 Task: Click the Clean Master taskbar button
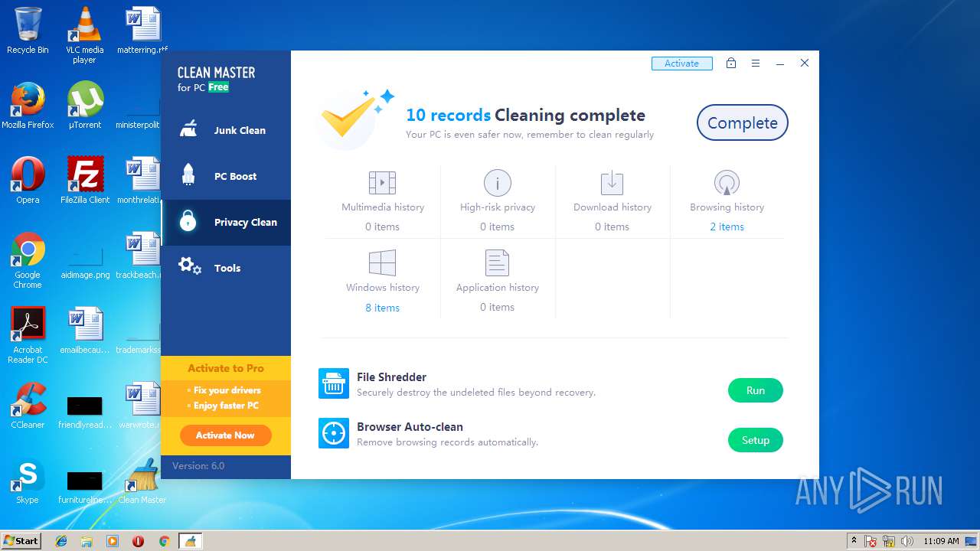tap(190, 541)
